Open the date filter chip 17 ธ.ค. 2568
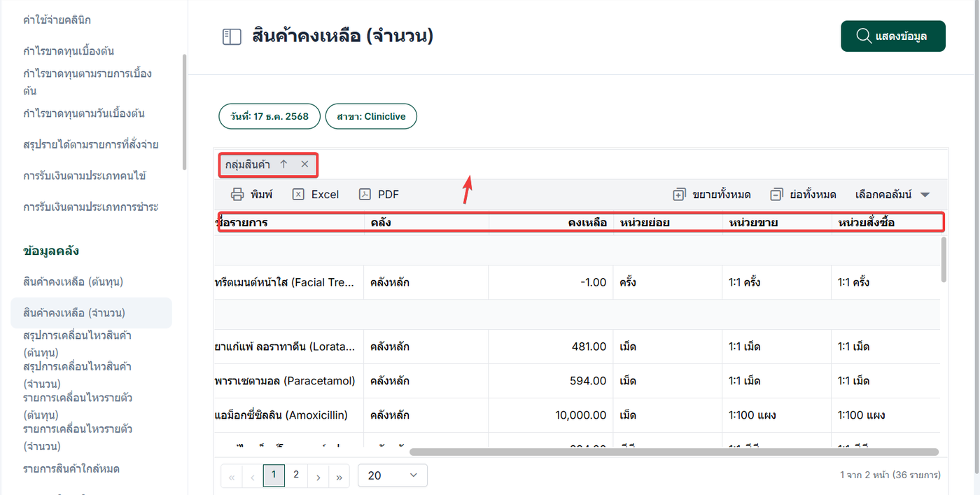 269,116
